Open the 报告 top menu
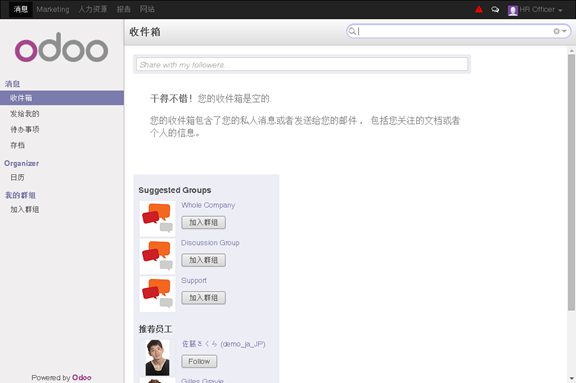The height and width of the screenshot is (383, 576). tap(124, 9)
